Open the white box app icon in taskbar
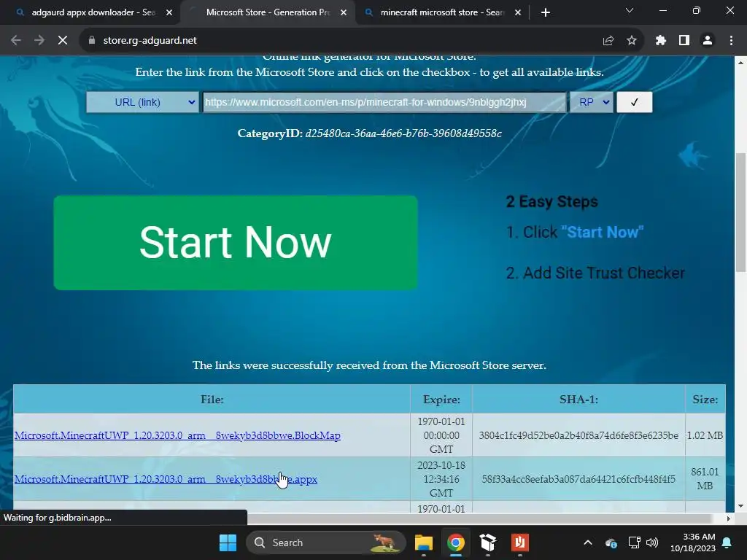Image resolution: width=747 pixels, height=560 pixels. coord(488,542)
